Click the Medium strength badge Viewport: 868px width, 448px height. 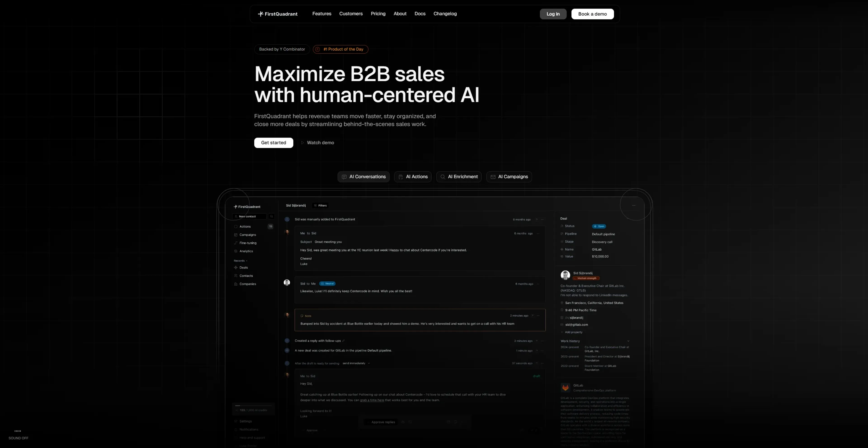(x=586, y=278)
